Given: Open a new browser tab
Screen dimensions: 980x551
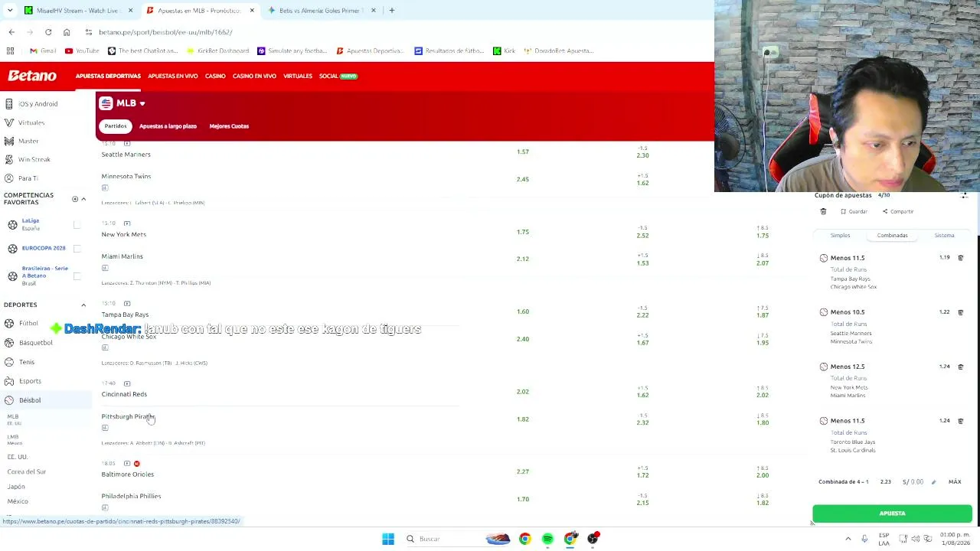Looking at the screenshot, I should pyautogui.click(x=391, y=11).
